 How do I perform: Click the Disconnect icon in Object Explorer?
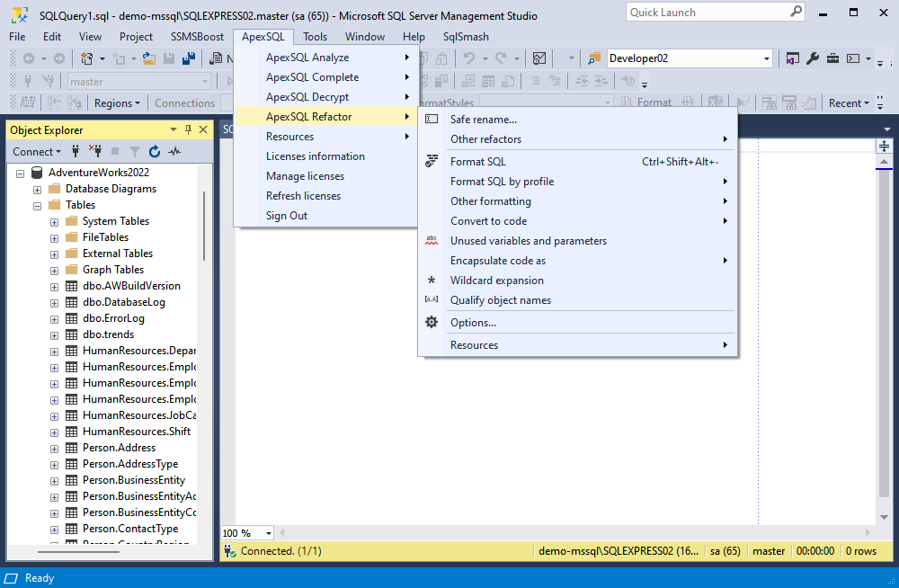(x=95, y=151)
